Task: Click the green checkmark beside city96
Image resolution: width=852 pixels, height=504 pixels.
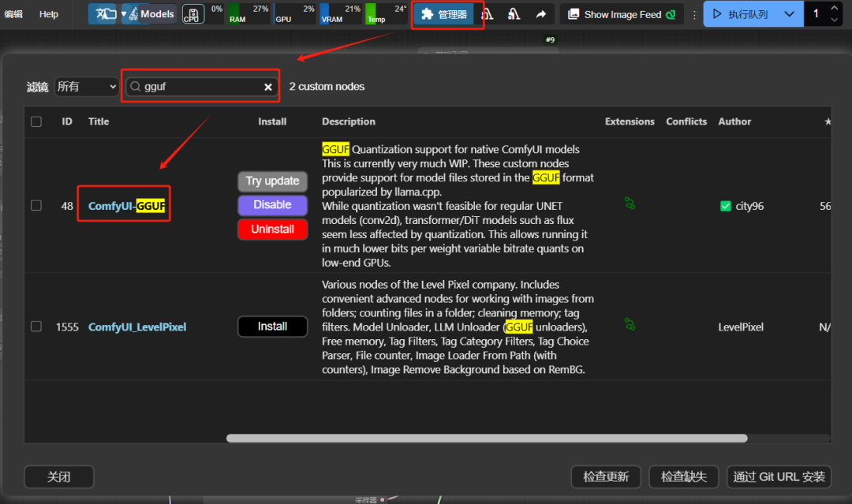Action: (x=726, y=206)
